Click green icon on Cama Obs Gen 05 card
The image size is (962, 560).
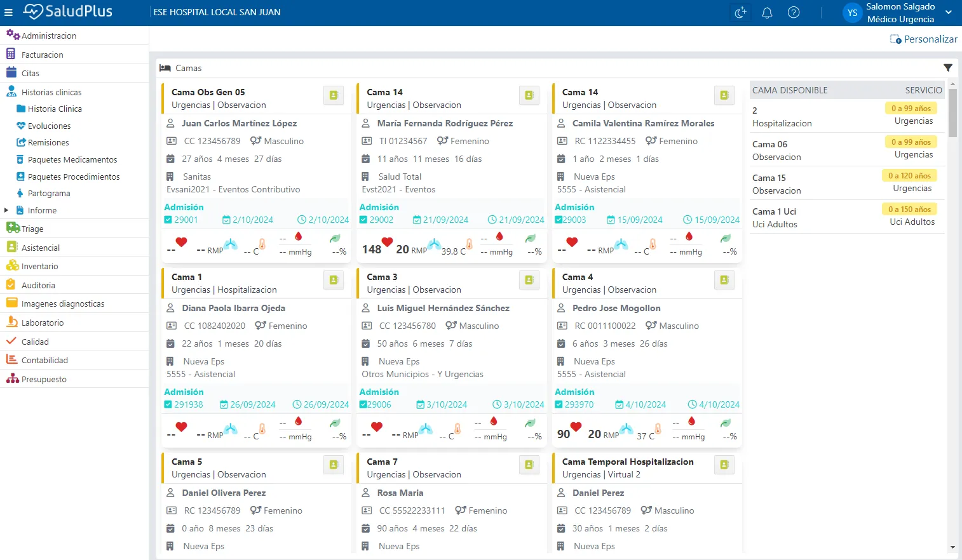pyautogui.click(x=334, y=95)
